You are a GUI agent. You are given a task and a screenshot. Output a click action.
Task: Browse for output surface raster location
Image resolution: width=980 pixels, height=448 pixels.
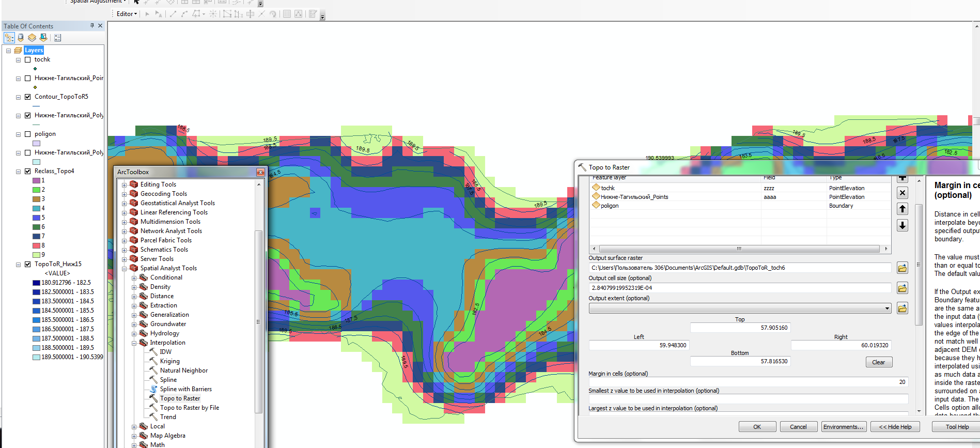coord(902,268)
